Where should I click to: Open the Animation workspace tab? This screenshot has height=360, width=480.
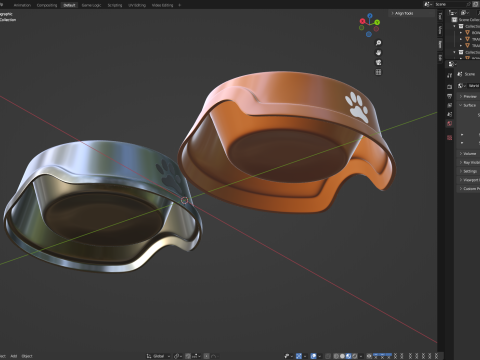(22, 5)
